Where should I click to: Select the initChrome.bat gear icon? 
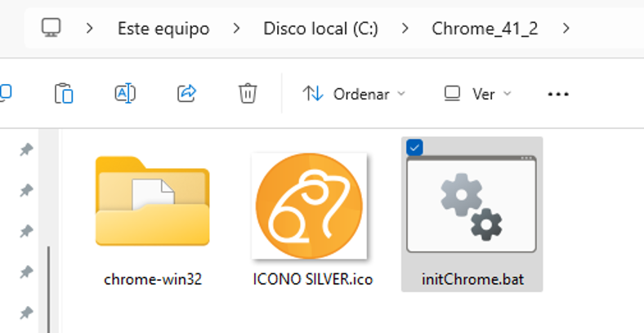click(472, 204)
